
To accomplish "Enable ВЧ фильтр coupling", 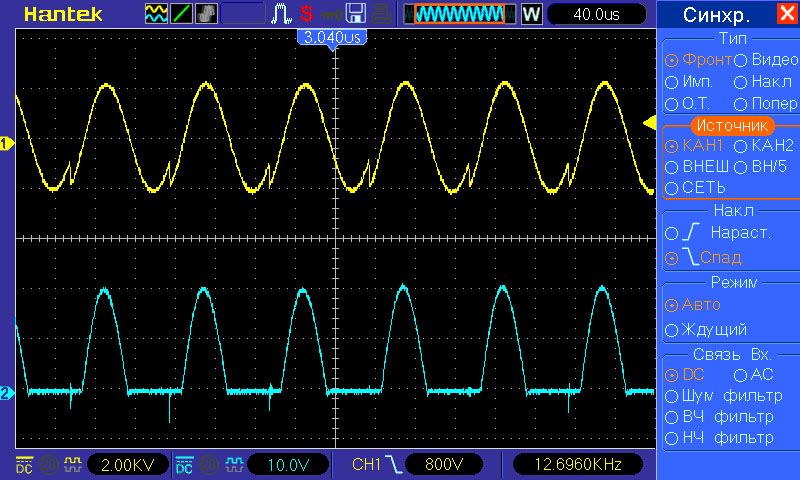I will point(719,417).
